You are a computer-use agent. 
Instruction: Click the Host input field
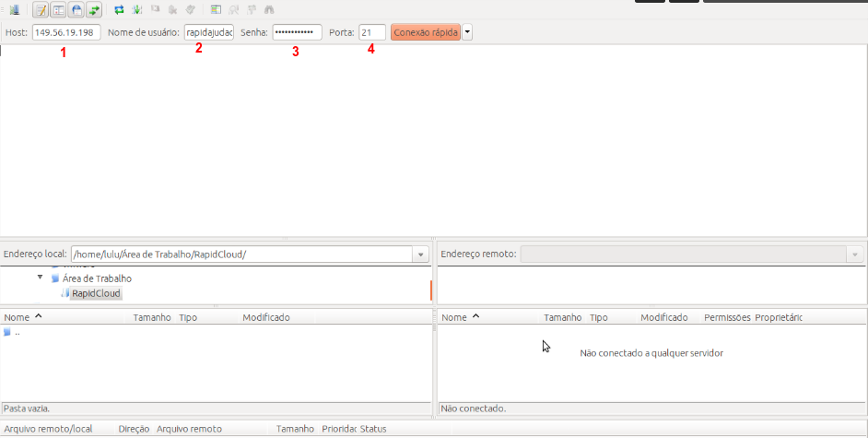click(66, 32)
